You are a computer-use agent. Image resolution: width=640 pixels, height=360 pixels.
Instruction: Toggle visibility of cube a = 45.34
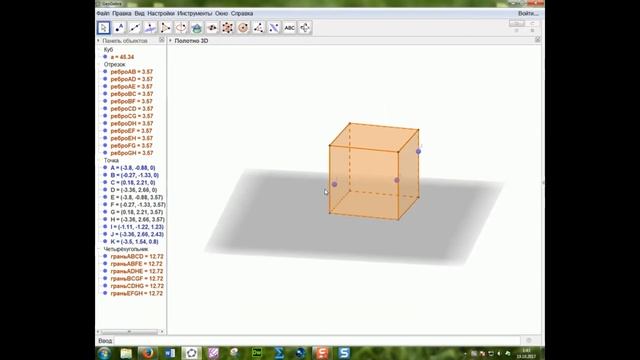coord(105,57)
